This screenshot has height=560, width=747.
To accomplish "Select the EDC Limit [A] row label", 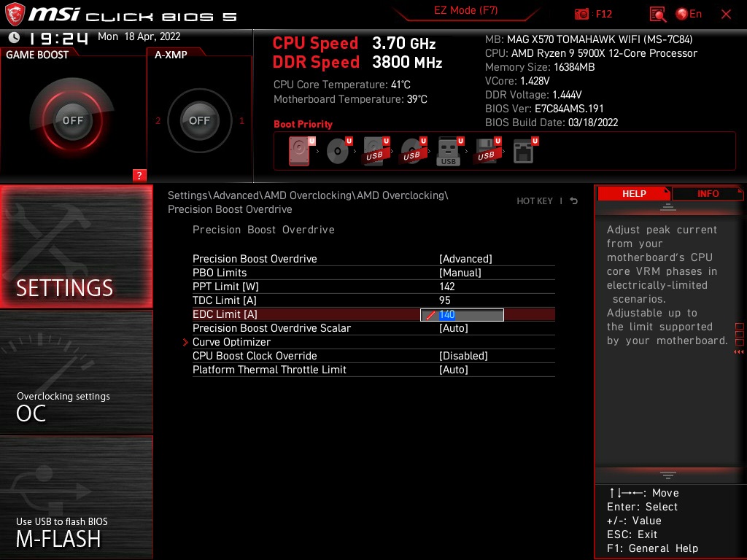I will [225, 314].
